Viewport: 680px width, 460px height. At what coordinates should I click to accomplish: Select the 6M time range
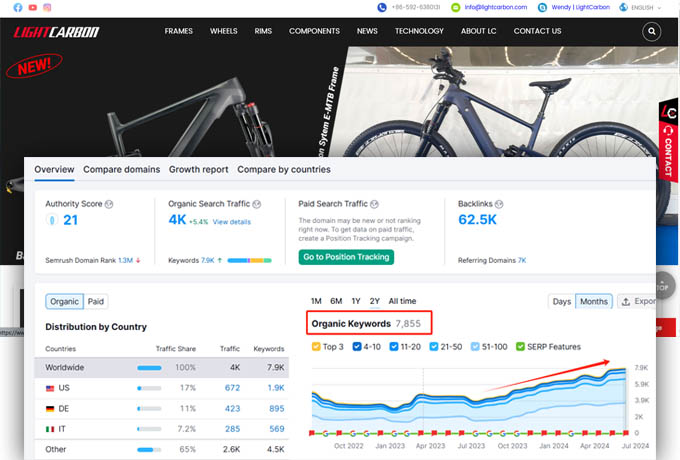[336, 301]
